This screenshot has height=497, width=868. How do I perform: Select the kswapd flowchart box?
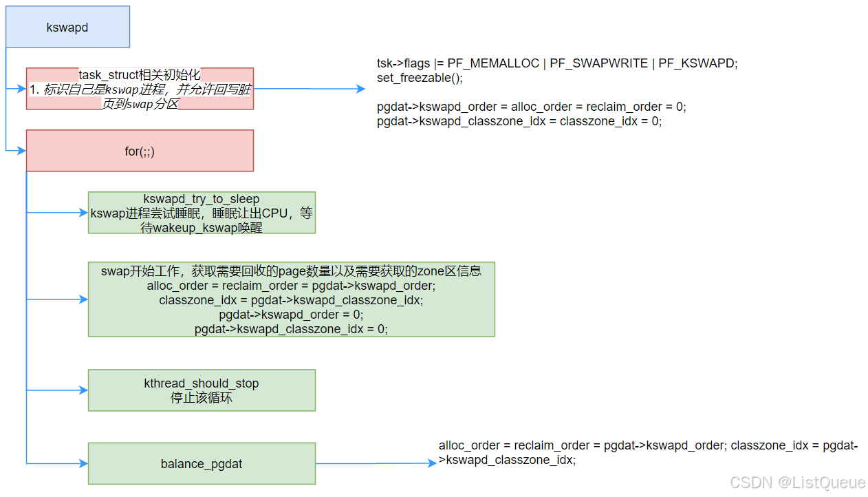click(67, 27)
